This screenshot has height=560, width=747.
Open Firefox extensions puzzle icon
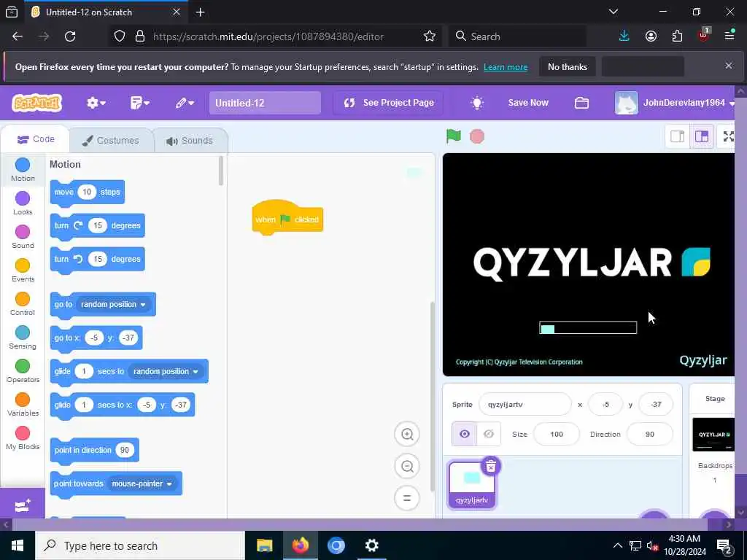[x=677, y=36]
